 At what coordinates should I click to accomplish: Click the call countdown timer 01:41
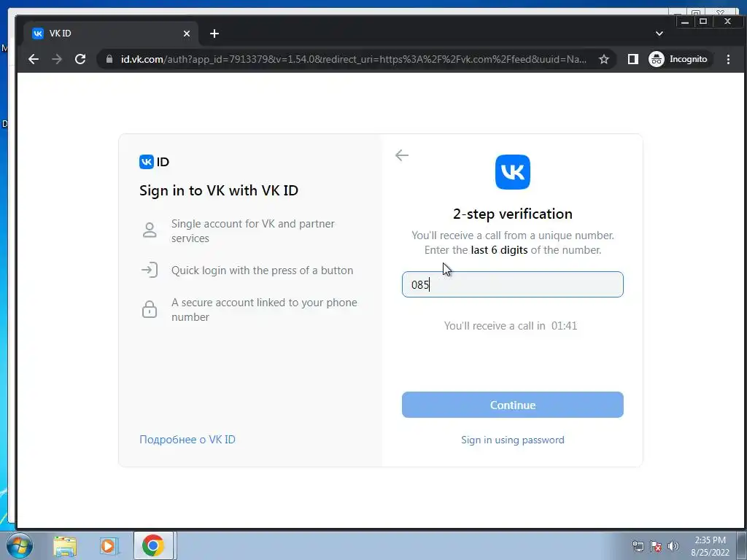564,326
